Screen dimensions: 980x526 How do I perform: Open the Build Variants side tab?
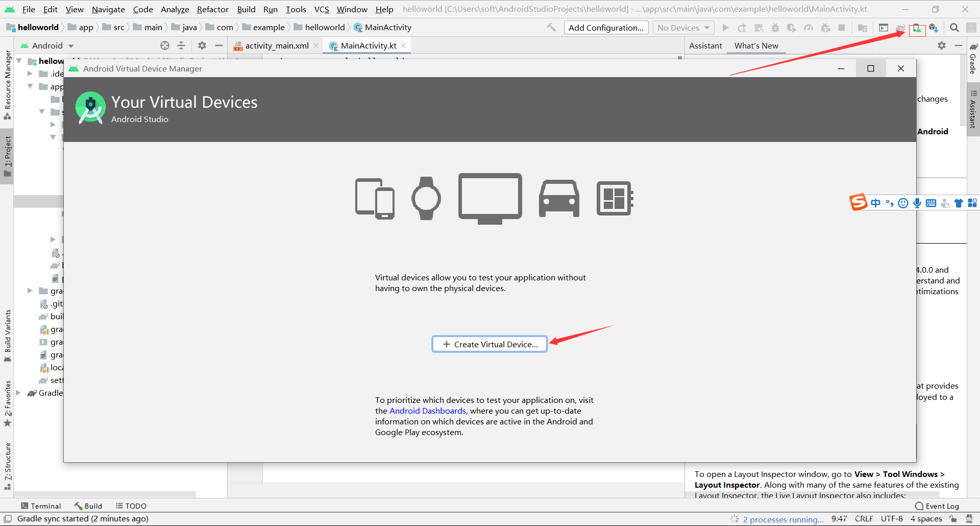(x=8, y=336)
